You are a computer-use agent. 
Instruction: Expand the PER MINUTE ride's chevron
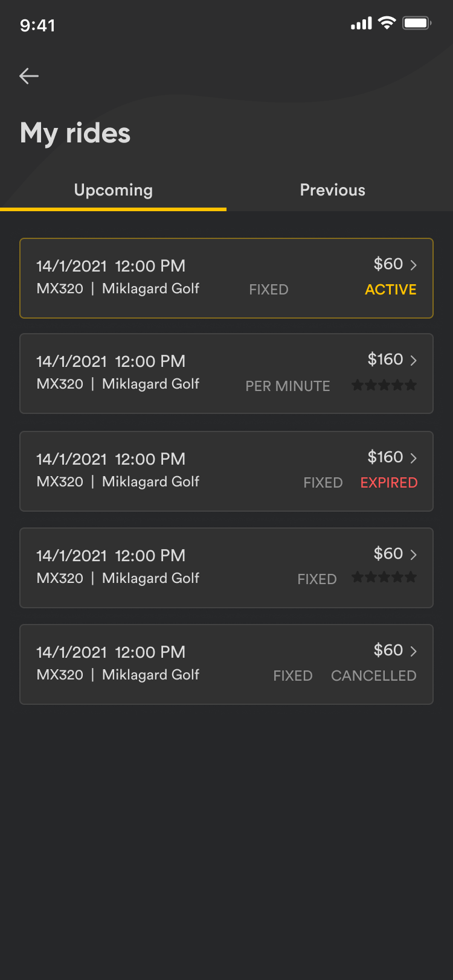414,360
